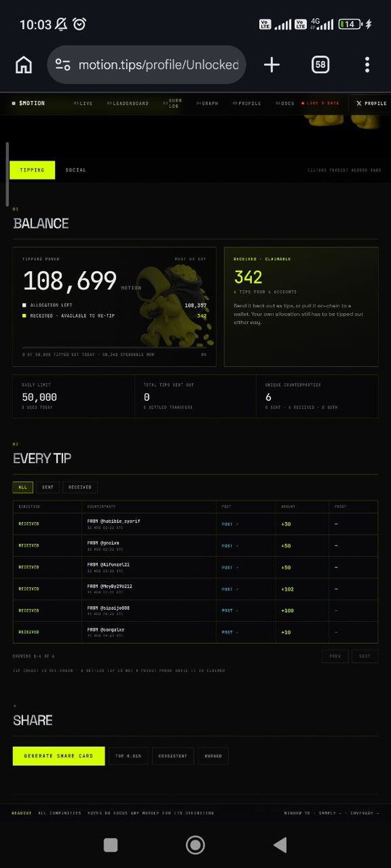The width and height of the screenshot is (391, 868).
Task: Click the 108,699 tipping power value
Action: (x=70, y=281)
